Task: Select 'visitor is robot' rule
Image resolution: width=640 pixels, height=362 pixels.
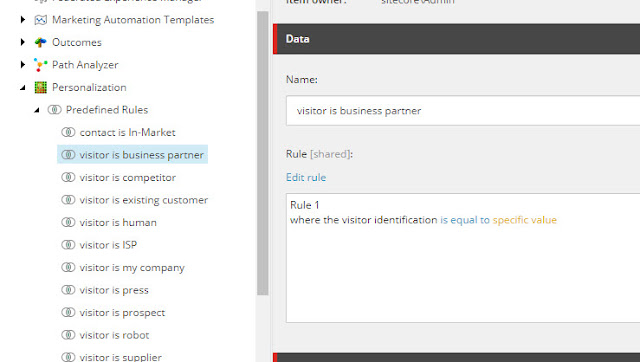Action: (114, 335)
